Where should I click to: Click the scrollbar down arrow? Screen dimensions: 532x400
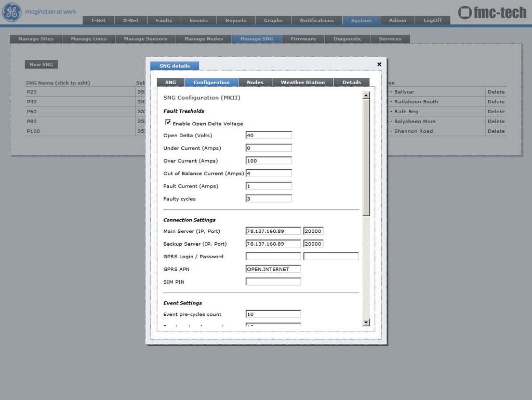click(x=366, y=322)
